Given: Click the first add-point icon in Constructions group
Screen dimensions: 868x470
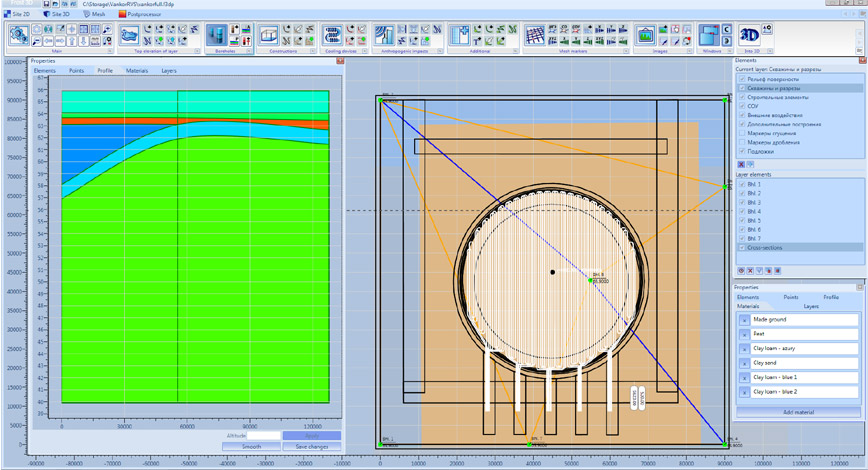Looking at the screenshot, I should tap(286, 29).
